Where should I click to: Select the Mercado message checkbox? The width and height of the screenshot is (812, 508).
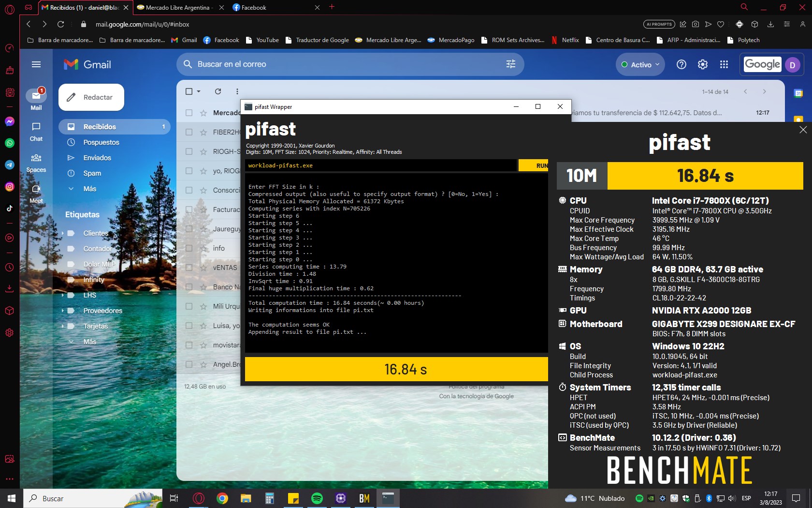[x=189, y=113]
